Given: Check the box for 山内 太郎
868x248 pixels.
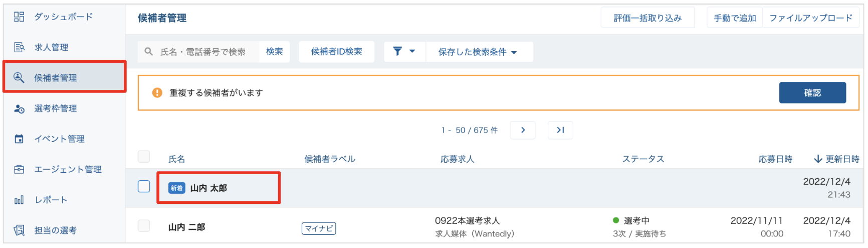Looking at the screenshot, I should click(144, 187).
